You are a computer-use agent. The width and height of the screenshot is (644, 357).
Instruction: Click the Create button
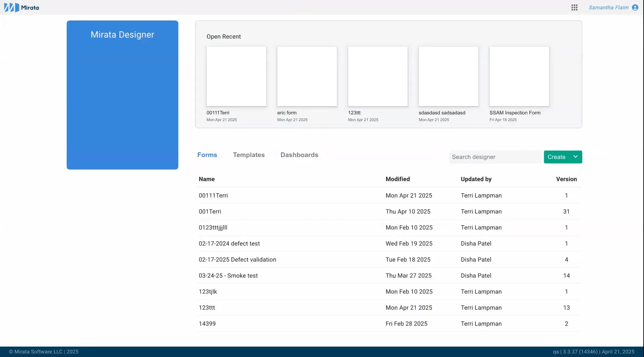556,157
